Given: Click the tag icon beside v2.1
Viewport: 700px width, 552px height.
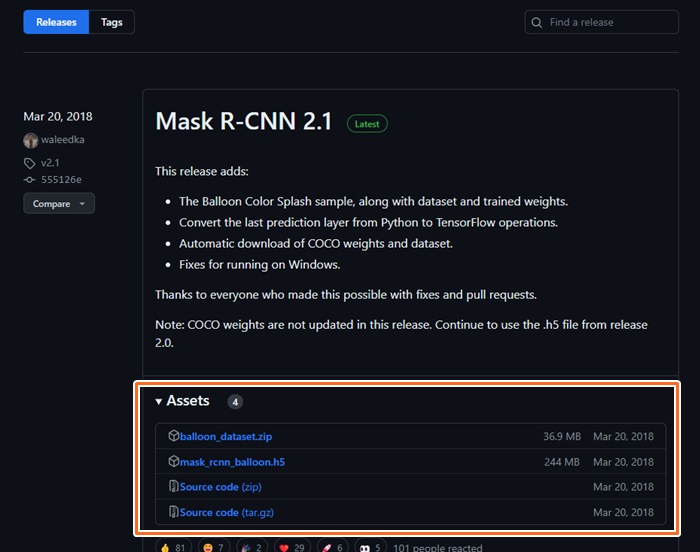Looking at the screenshot, I should click(x=29, y=163).
